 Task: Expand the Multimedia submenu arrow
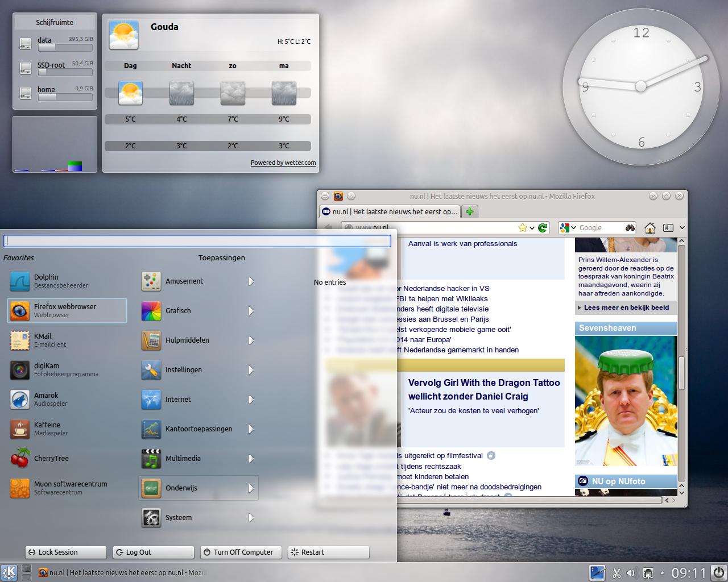pos(251,459)
